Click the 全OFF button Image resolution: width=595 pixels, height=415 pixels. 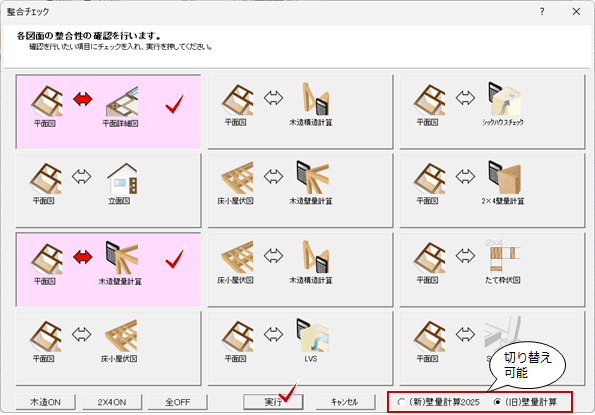click(x=178, y=402)
